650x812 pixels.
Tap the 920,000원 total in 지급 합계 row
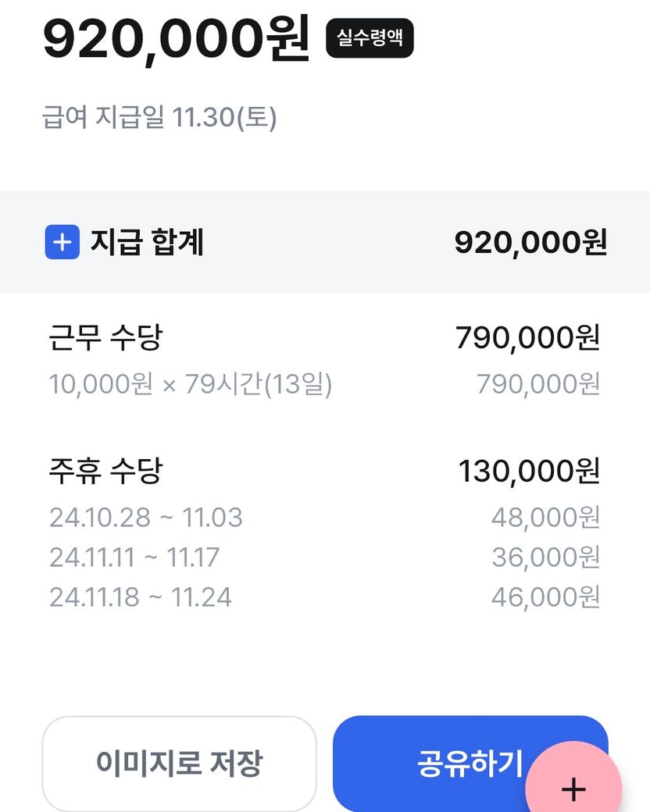[x=530, y=243]
